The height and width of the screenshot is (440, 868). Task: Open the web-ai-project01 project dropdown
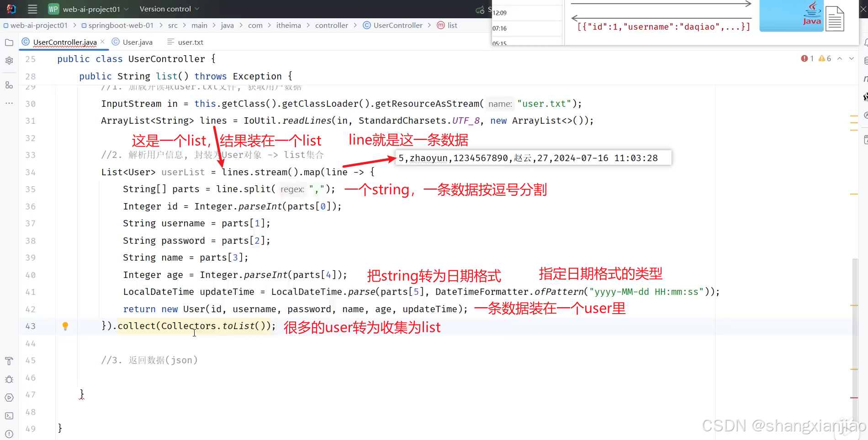tap(89, 9)
